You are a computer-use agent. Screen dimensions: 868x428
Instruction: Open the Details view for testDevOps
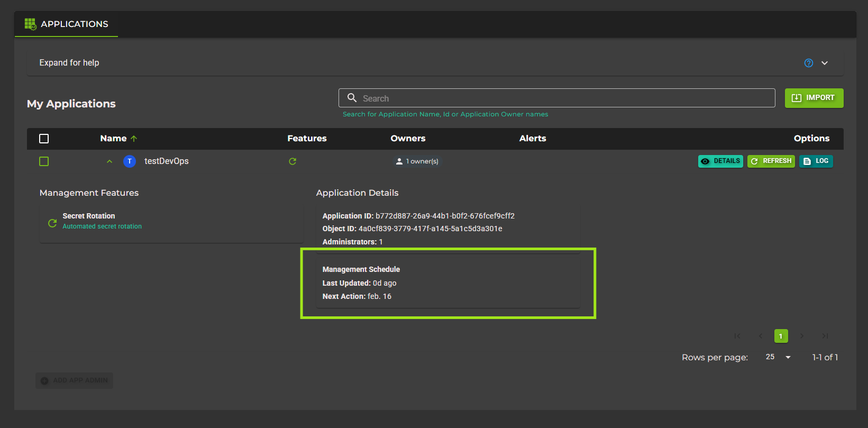(720, 161)
